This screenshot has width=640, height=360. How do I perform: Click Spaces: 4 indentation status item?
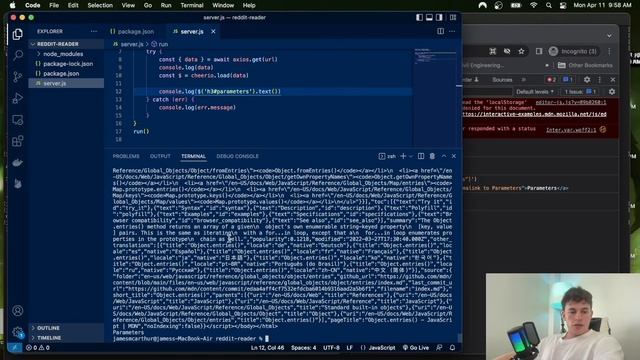pyautogui.click(x=304, y=348)
